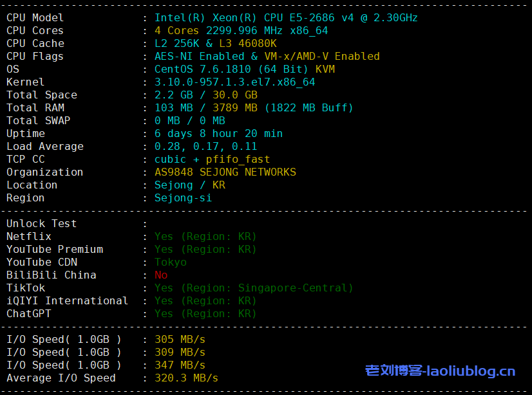Click the cubic + pfifo_fast TCP CC value
Image resolution: width=532 pixels, height=395 pixels.
pyautogui.click(x=212, y=160)
